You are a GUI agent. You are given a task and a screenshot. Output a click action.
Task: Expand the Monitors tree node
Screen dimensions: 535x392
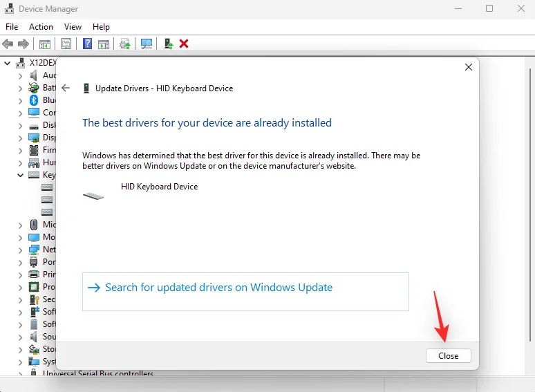(x=20, y=238)
